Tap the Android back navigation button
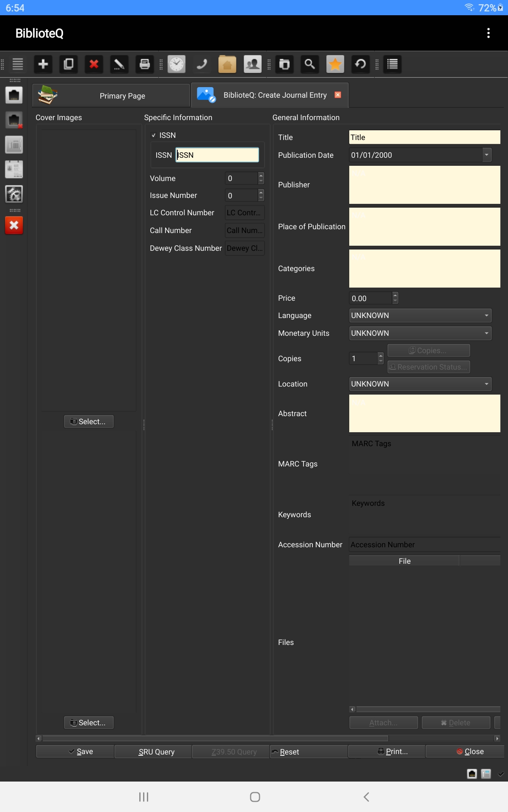The width and height of the screenshot is (508, 812). pos(366,797)
